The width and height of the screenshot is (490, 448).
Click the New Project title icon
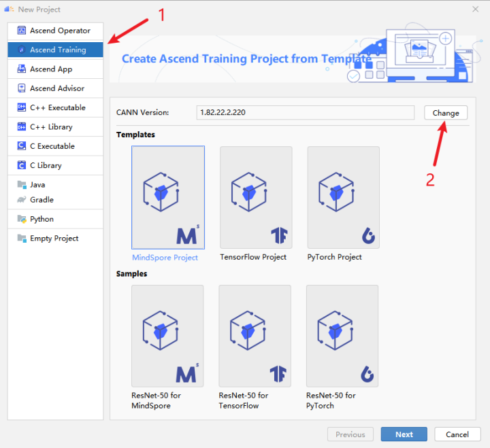point(9,10)
